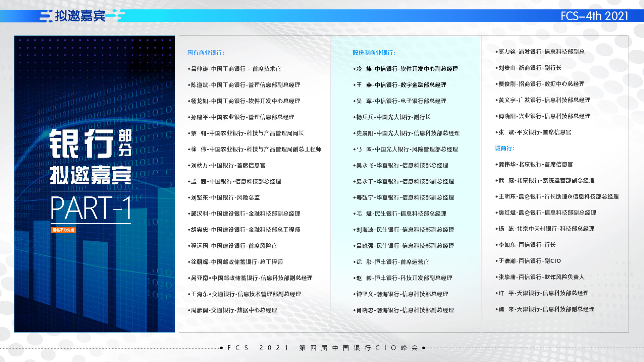The image size is (644, 362).
Task: Click the orange 排名不分先后 tag
Action: pos(63,230)
